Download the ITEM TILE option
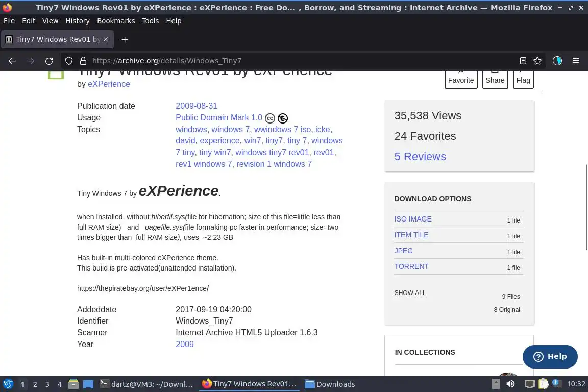Screen dimensions: 588x392 (x=411, y=235)
